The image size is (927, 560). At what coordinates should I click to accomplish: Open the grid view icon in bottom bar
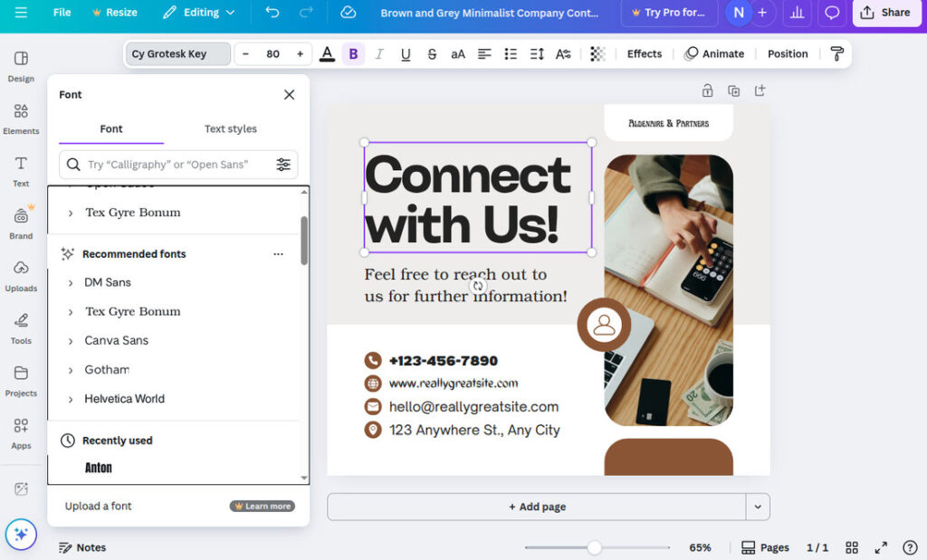(x=852, y=547)
